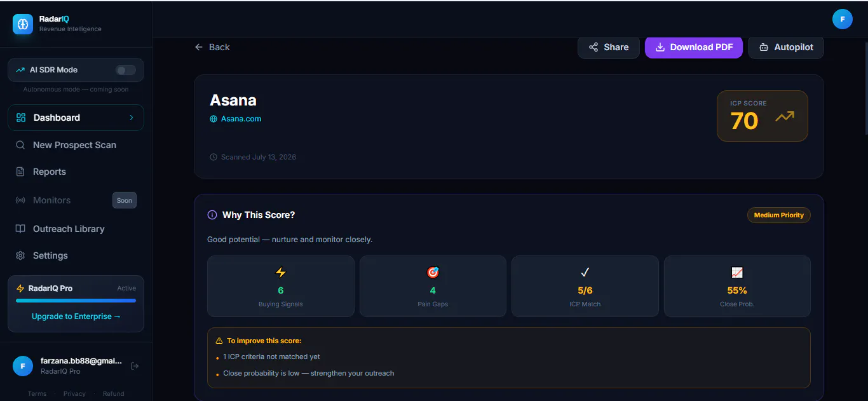Click Upgrade to Enterprise link

pyautogui.click(x=76, y=316)
